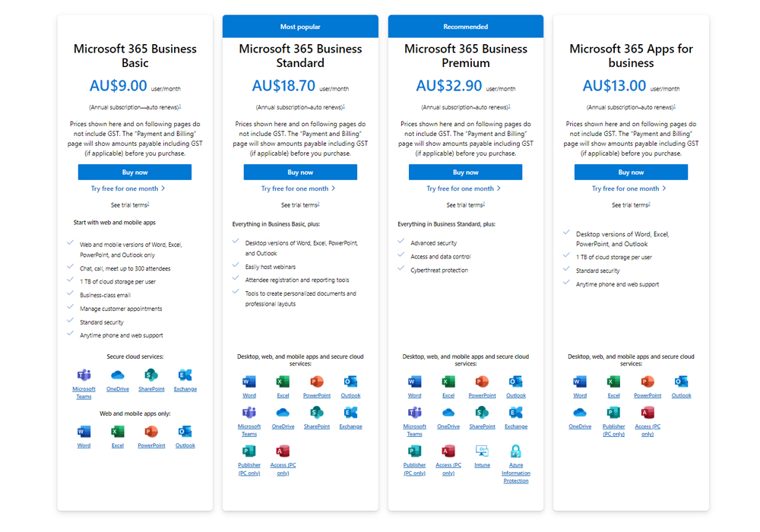Open trial terms footnote under Business Basic
The height and width of the screenshot is (532, 760).
click(x=148, y=204)
